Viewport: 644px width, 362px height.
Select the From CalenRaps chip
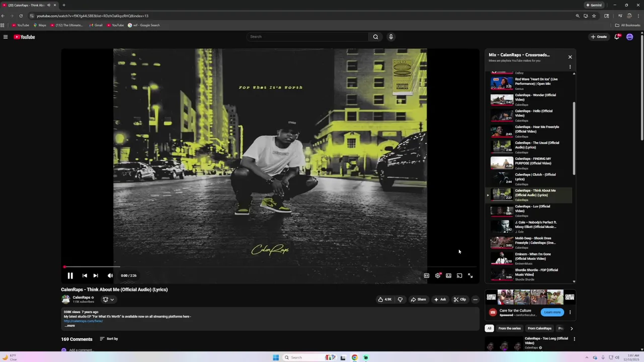pyautogui.click(x=539, y=328)
